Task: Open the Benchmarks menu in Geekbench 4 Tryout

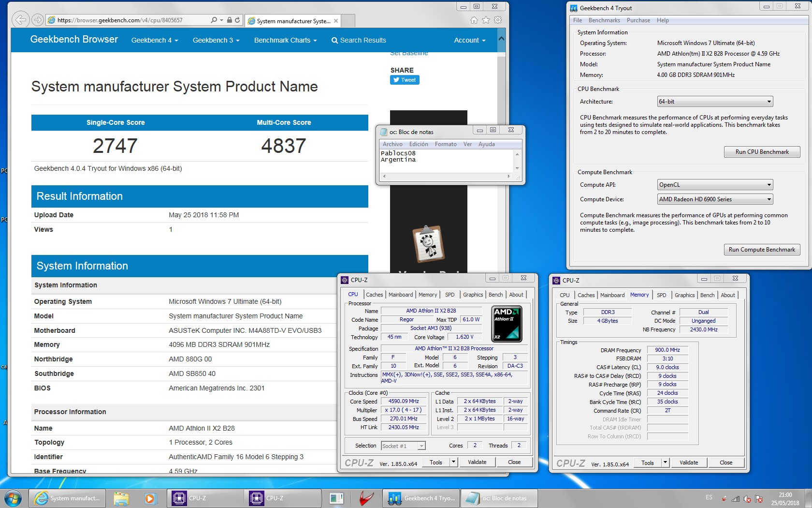Action: (604, 20)
